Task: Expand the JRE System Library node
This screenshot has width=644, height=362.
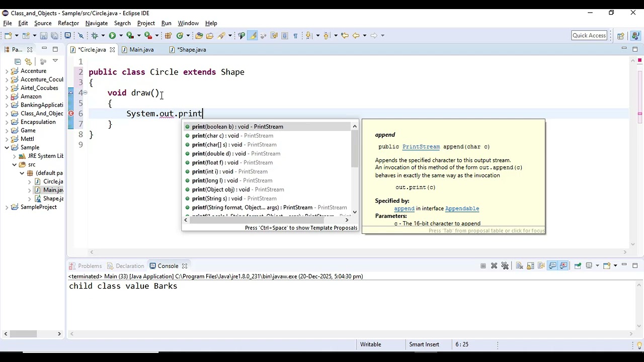Action: 15,156
